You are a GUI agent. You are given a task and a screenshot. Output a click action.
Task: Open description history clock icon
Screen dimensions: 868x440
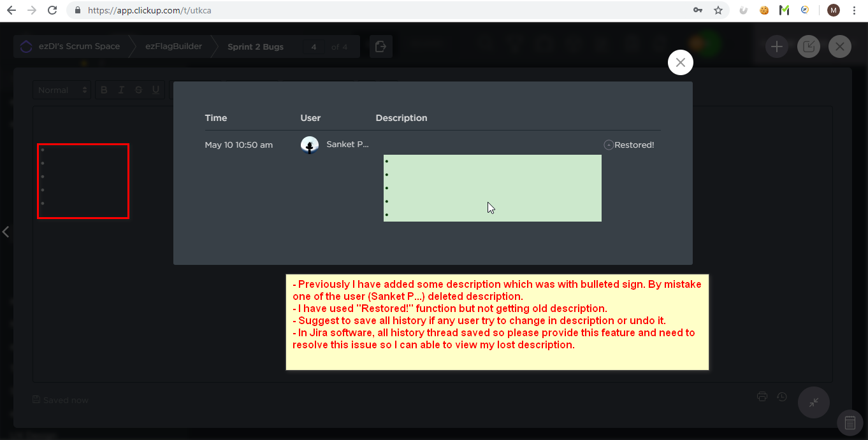(x=782, y=397)
